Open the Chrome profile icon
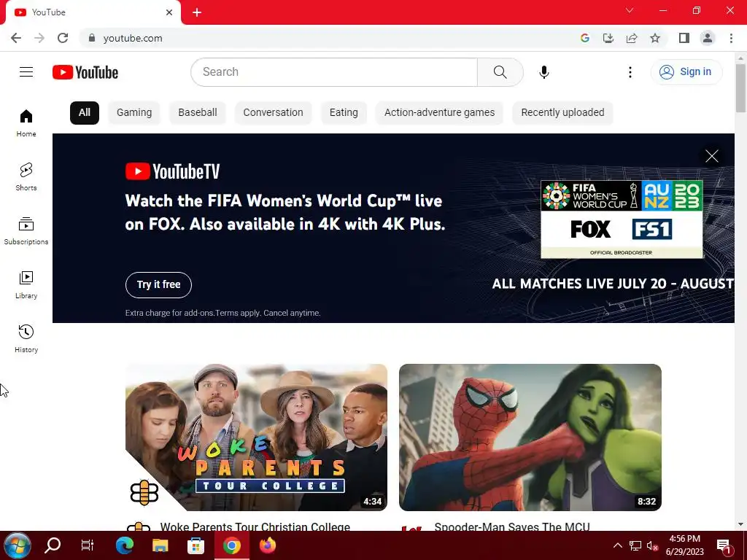This screenshot has height=560, width=747. coord(708,38)
